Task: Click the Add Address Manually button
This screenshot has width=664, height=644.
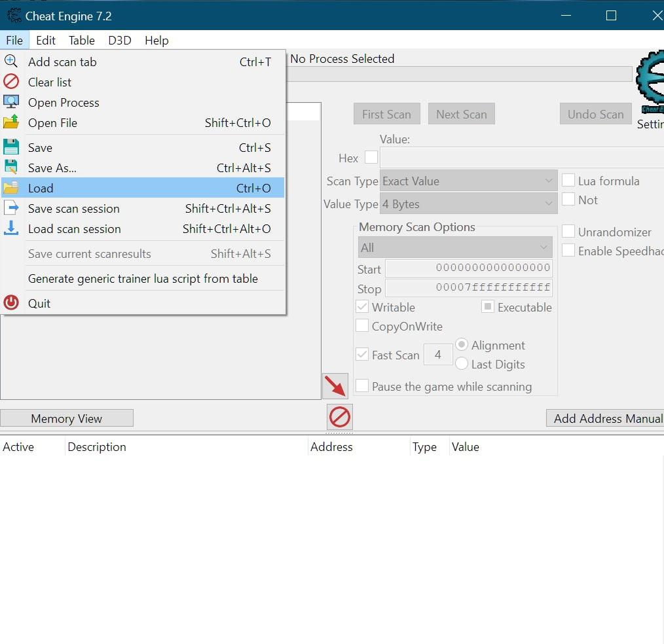Action: [x=605, y=418]
